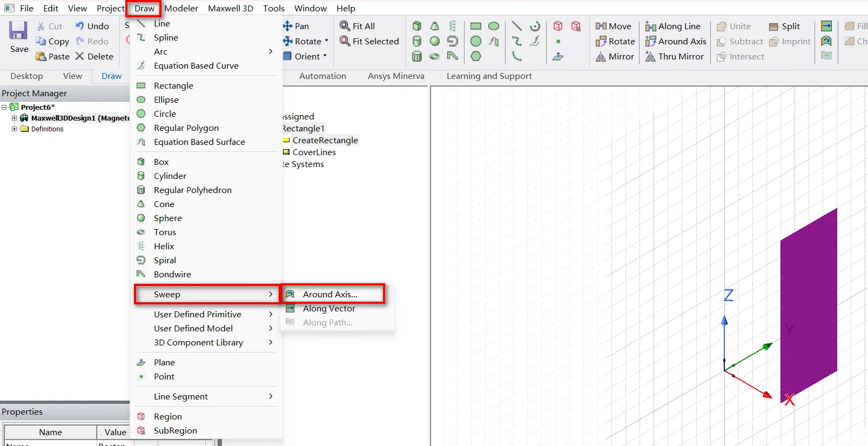Click the Name column header in Properties
This screenshot has height=446, width=868.
point(50,432)
